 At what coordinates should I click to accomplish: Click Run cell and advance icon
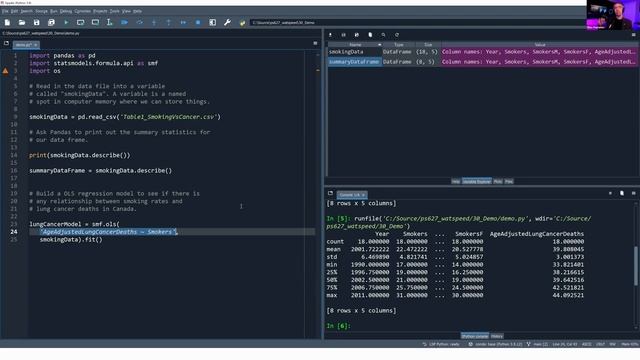tap(95, 22)
